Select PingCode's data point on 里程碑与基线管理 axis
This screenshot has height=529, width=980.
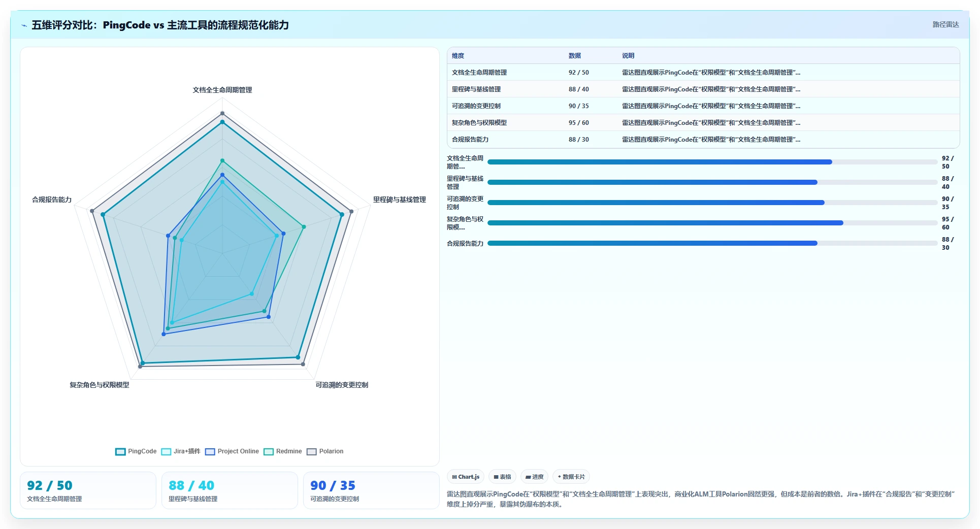click(342, 214)
